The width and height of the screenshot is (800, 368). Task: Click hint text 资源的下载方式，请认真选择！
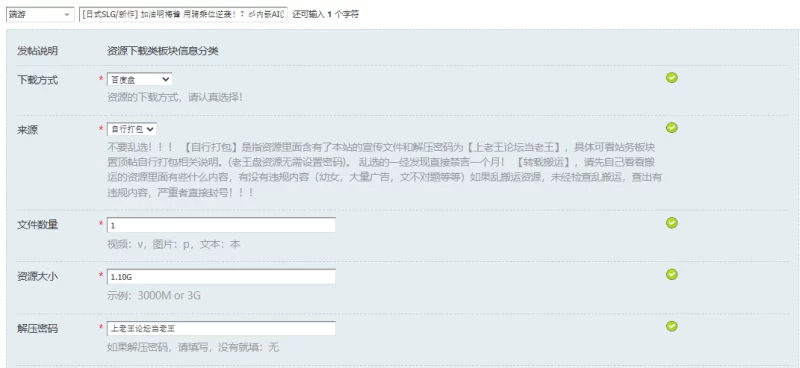click(x=174, y=96)
